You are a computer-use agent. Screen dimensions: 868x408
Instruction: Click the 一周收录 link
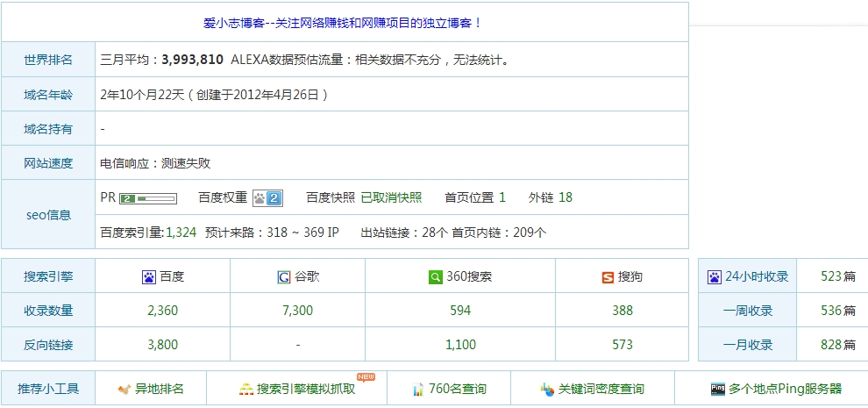(x=748, y=311)
